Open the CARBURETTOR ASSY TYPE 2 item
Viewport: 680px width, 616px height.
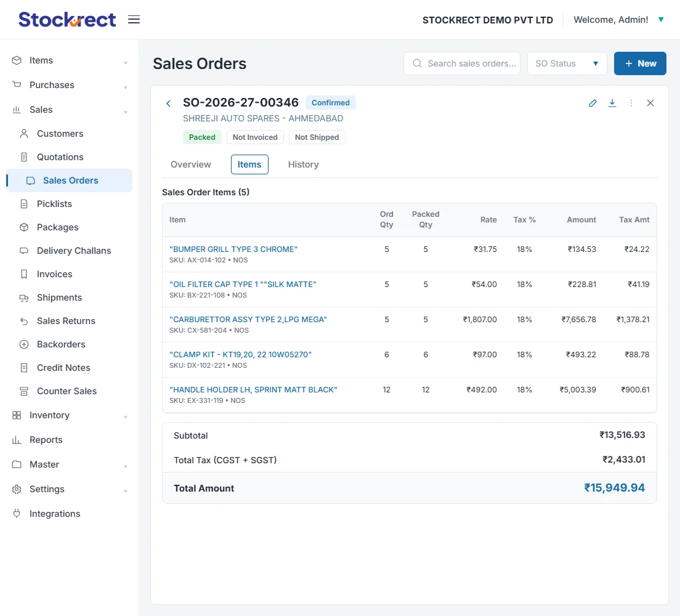248,319
